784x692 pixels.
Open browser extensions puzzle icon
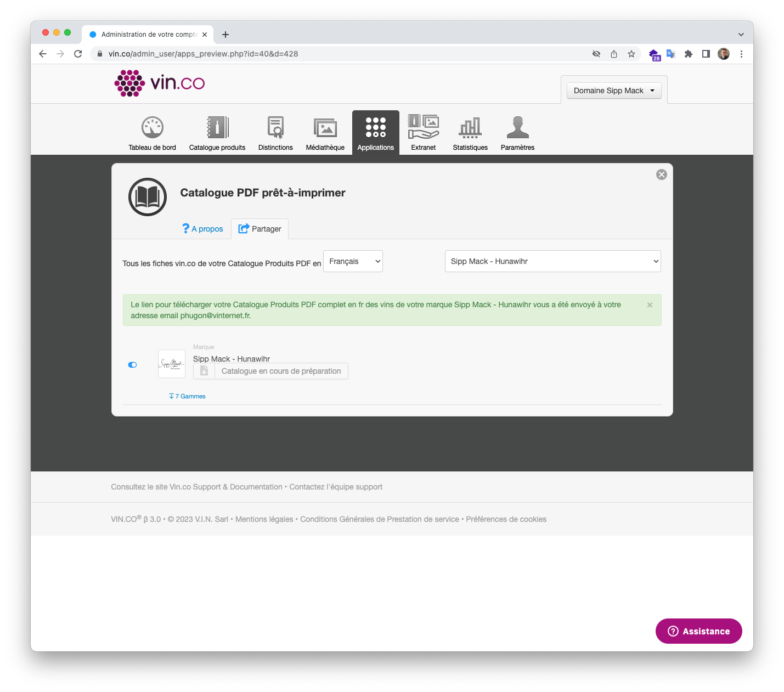click(x=689, y=54)
